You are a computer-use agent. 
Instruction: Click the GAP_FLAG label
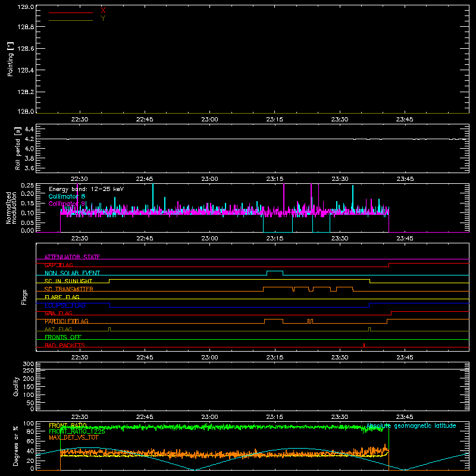pos(58,265)
